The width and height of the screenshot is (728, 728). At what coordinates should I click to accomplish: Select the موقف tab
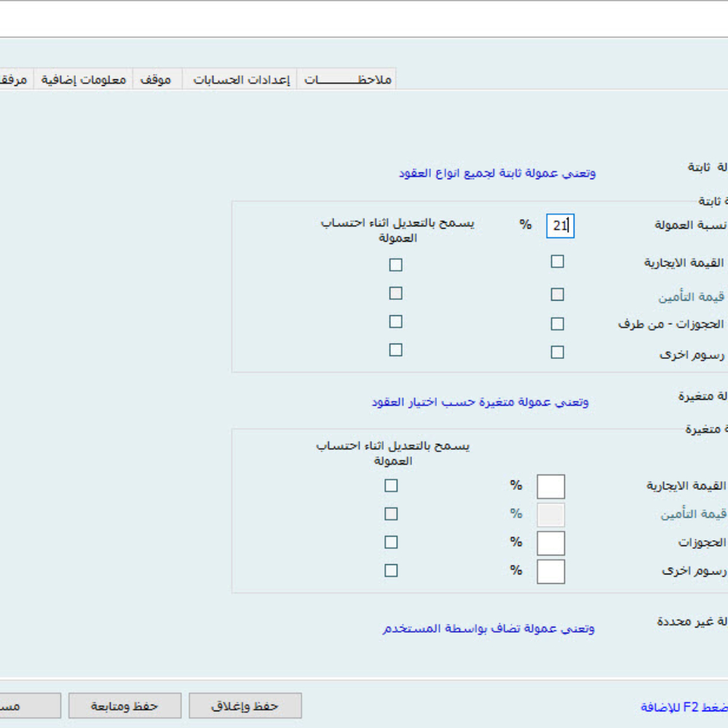tap(157, 79)
